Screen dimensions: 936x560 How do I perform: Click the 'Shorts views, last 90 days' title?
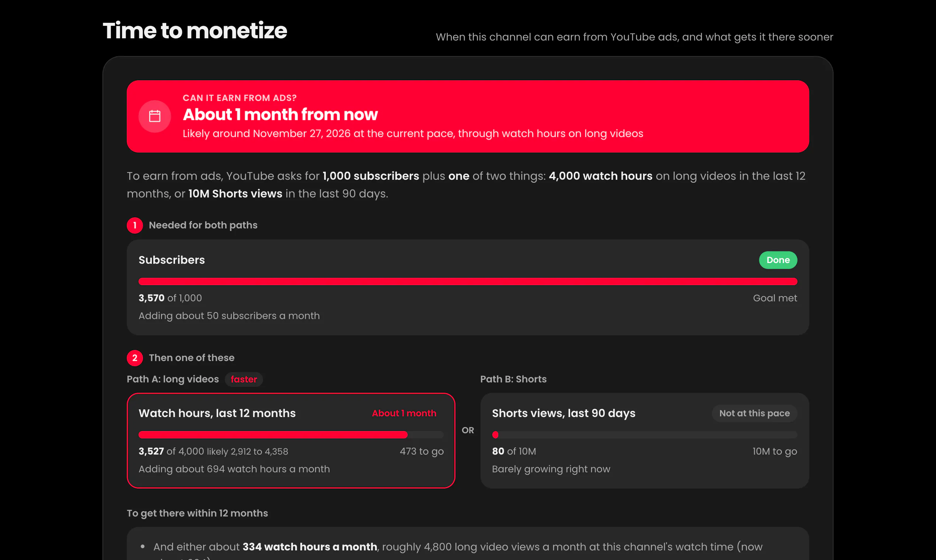(x=563, y=413)
